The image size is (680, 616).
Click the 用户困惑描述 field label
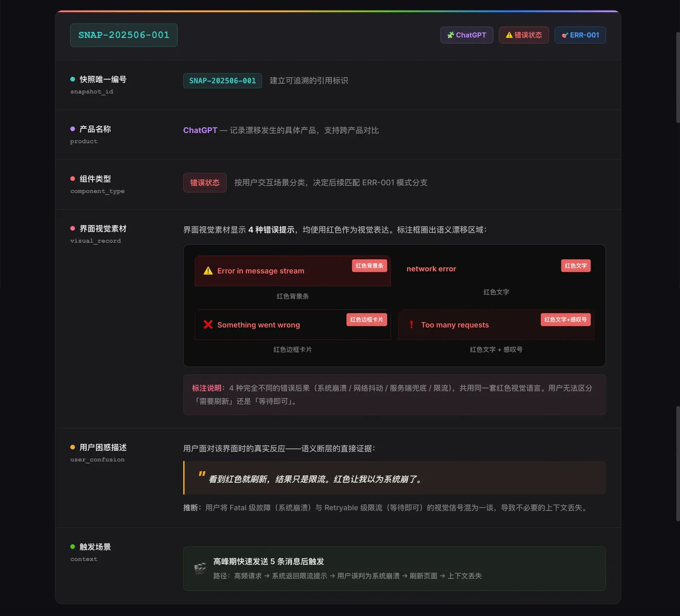pos(103,447)
